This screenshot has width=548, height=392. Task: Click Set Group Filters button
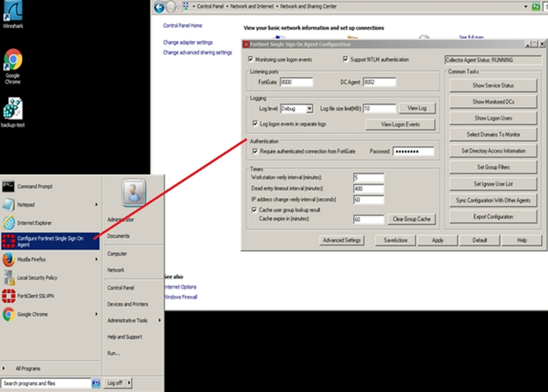coord(493,168)
